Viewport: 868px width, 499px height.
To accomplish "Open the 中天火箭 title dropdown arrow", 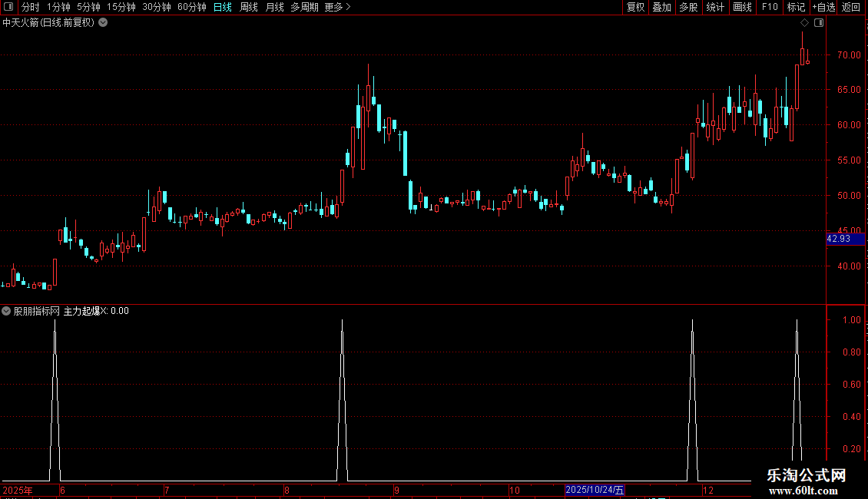I will (x=103, y=23).
